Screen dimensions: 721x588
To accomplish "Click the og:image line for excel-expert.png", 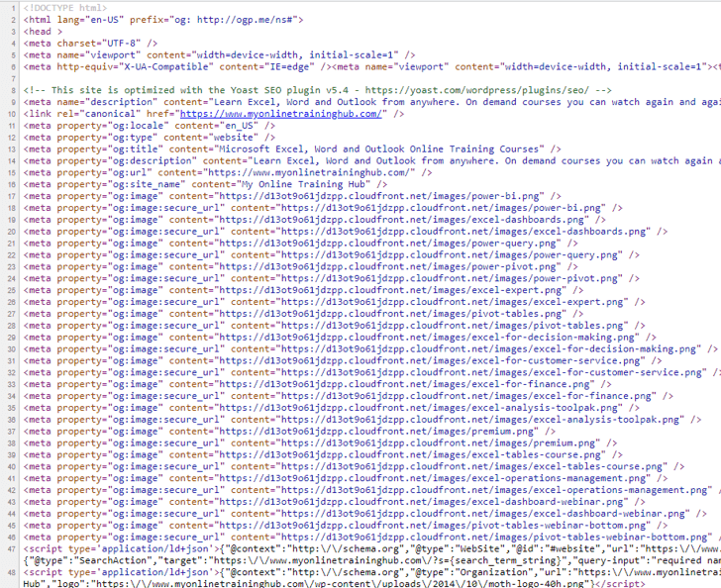I will click(303, 290).
